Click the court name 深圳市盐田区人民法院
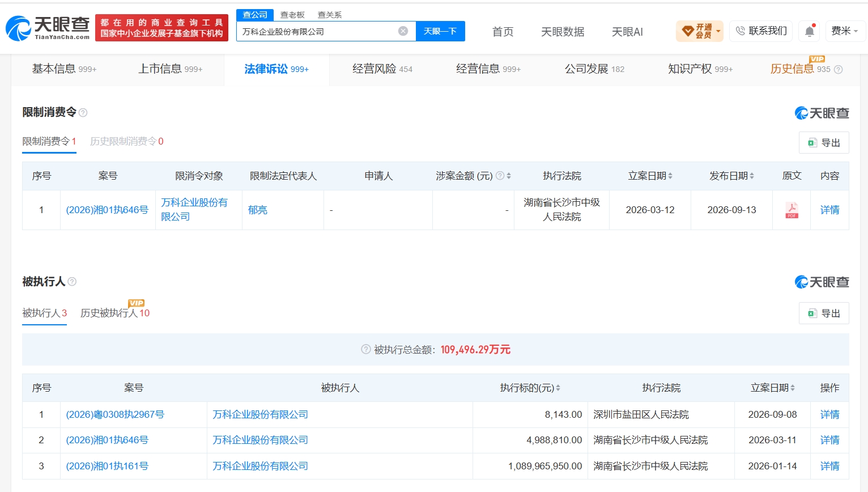This screenshot has width=868, height=492. (641, 415)
